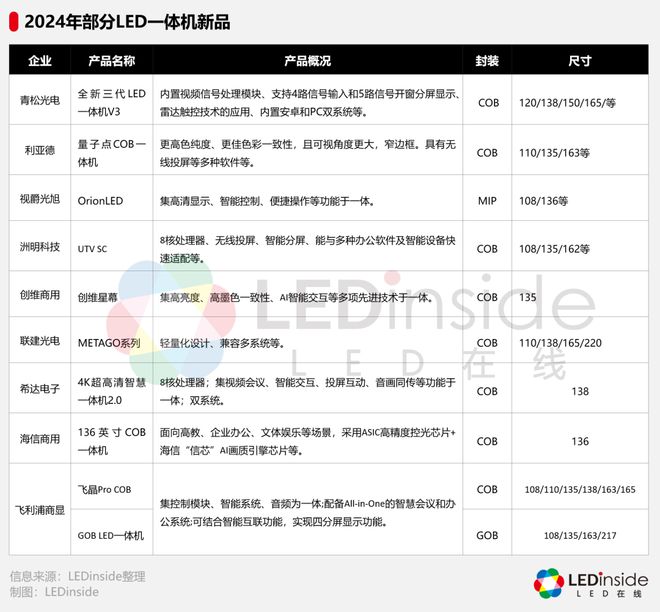This screenshot has width=660, height=612.
Task: Select the title "2024年部分LED一体机新品"
Action: pos(127,22)
